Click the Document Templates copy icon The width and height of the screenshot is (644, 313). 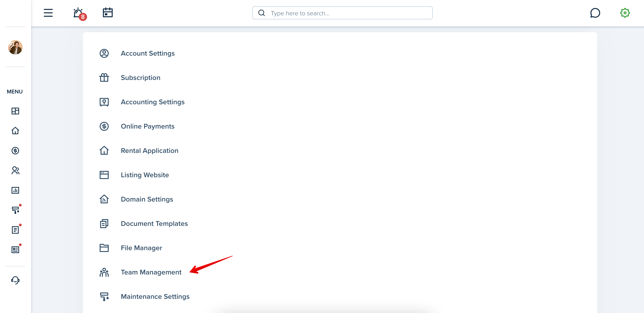(x=104, y=224)
